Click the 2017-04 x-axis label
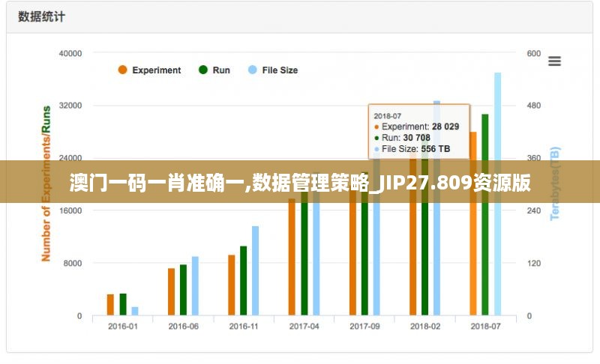This screenshot has height=364, width=600. pos(304,327)
